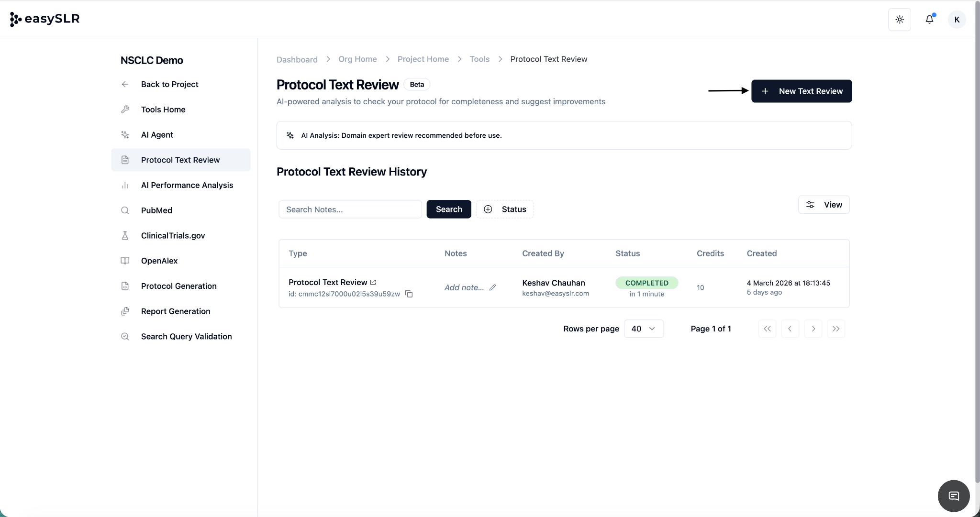This screenshot has width=980, height=517.
Task: Expand the Rows per page dropdown
Action: coord(644,329)
